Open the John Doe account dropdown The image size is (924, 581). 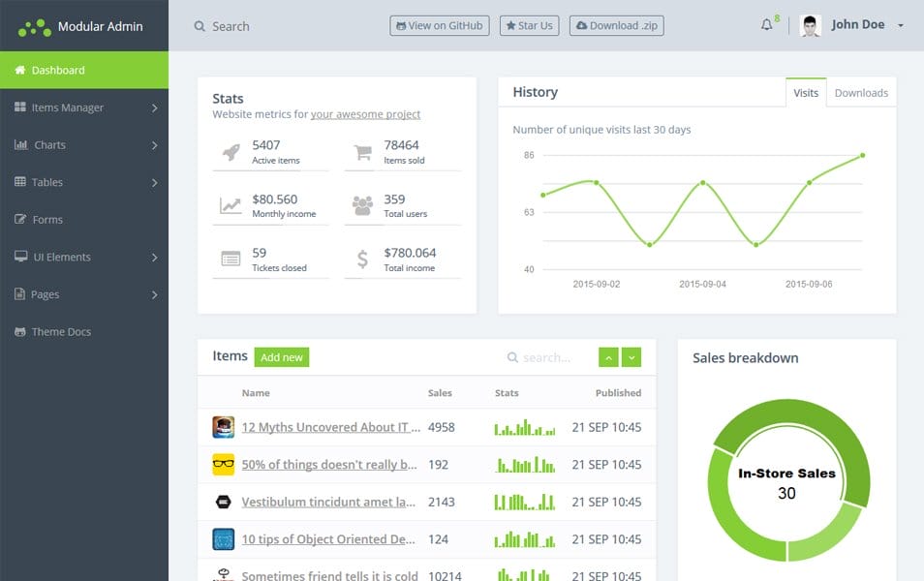856,26
